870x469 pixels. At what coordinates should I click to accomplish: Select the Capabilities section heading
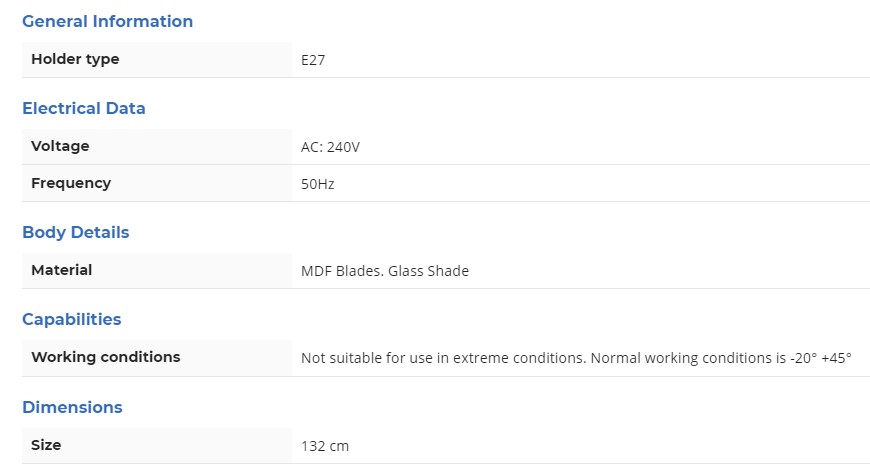[x=72, y=319]
